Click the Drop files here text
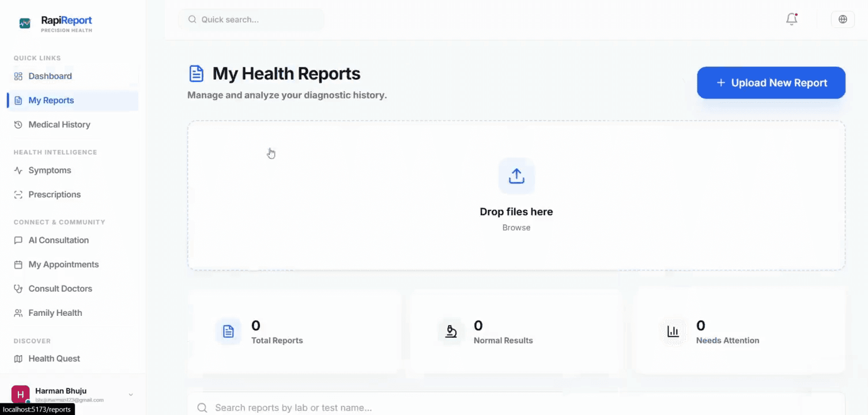868x415 pixels. coord(516,212)
